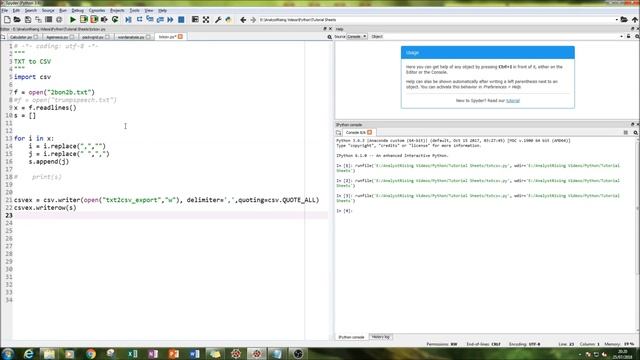Go back with the left arrow
This screenshot has width=640, height=360.
coord(243,20)
